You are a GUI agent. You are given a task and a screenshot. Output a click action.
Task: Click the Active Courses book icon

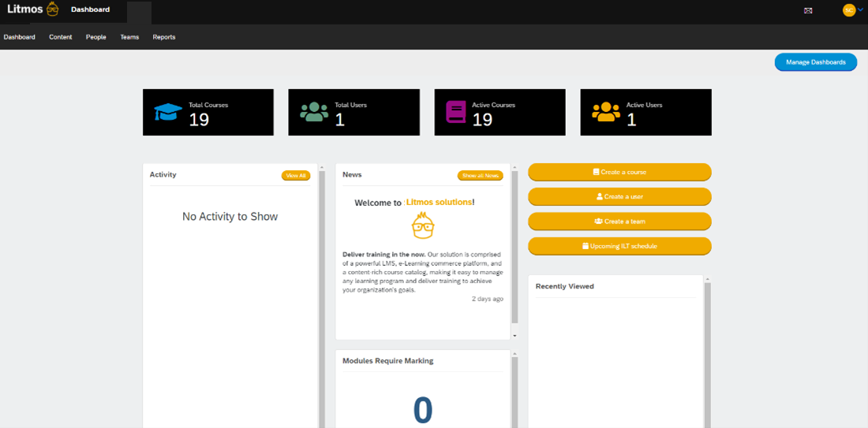click(x=455, y=112)
